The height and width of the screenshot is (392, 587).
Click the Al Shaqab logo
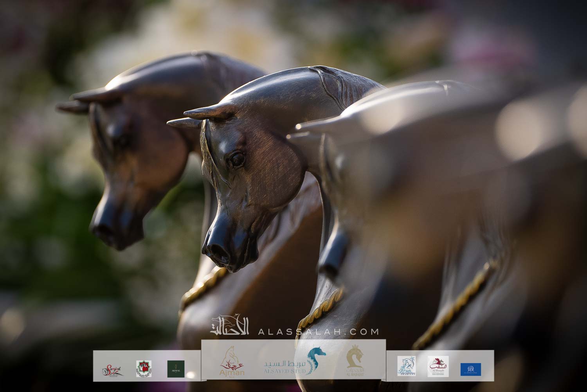[x=438, y=366]
